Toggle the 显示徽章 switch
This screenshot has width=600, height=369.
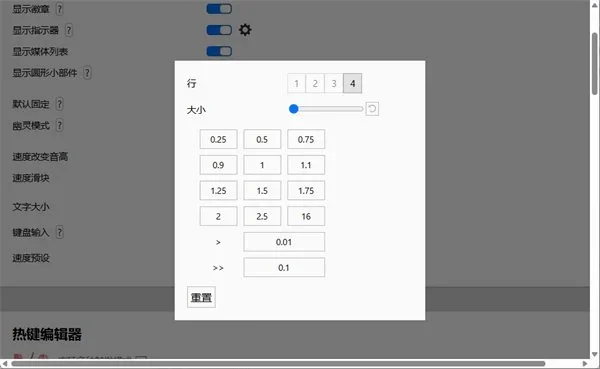219,9
